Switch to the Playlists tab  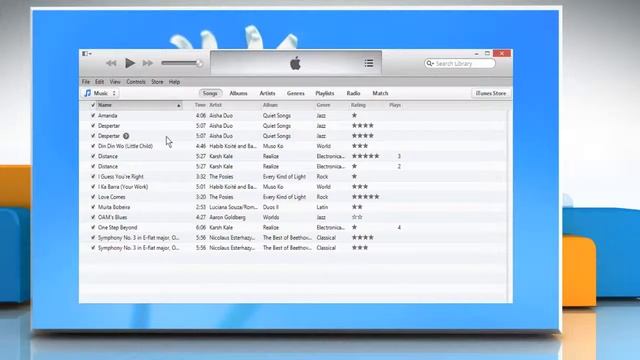click(324, 93)
